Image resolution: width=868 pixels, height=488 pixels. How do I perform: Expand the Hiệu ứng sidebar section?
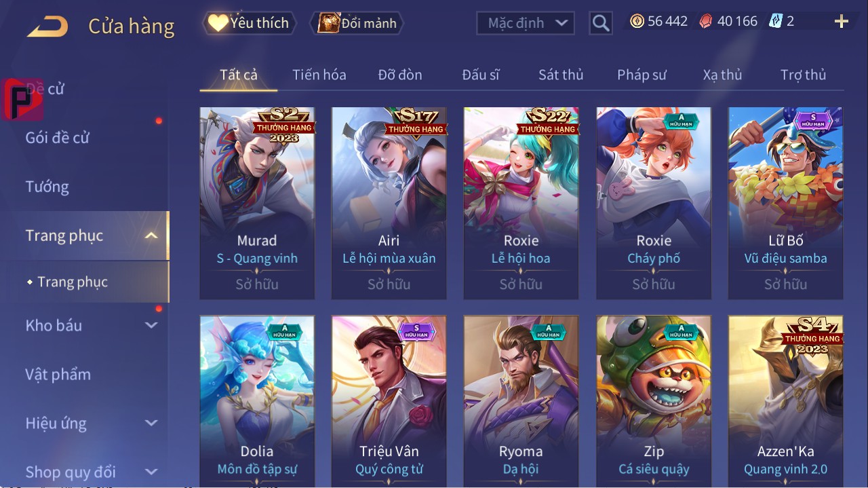coord(151,423)
